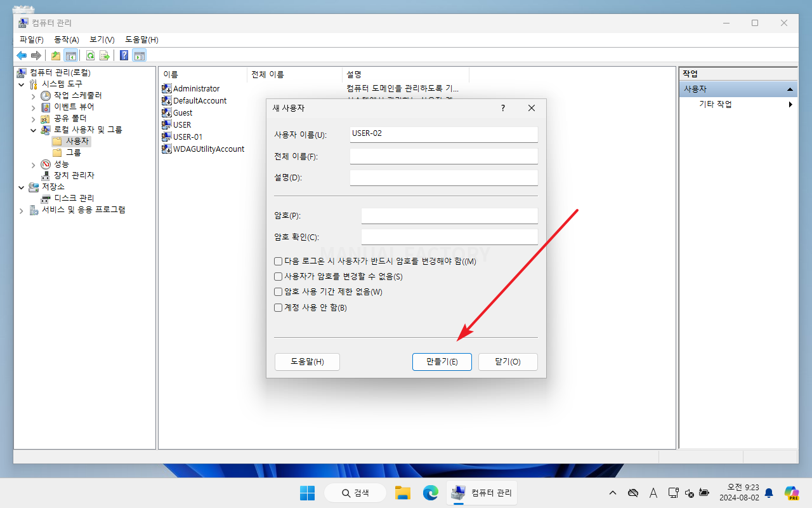Image resolution: width=812 pixels, height=508 pixels.
Task: Show hidden icons chevron in system tray
Action: click(612, 493)
